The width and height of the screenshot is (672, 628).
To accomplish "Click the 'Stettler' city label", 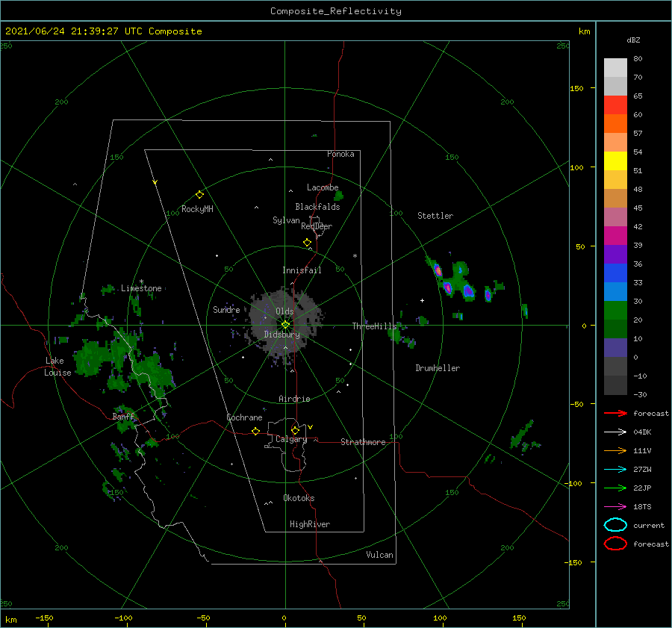I will pos(435,216).
